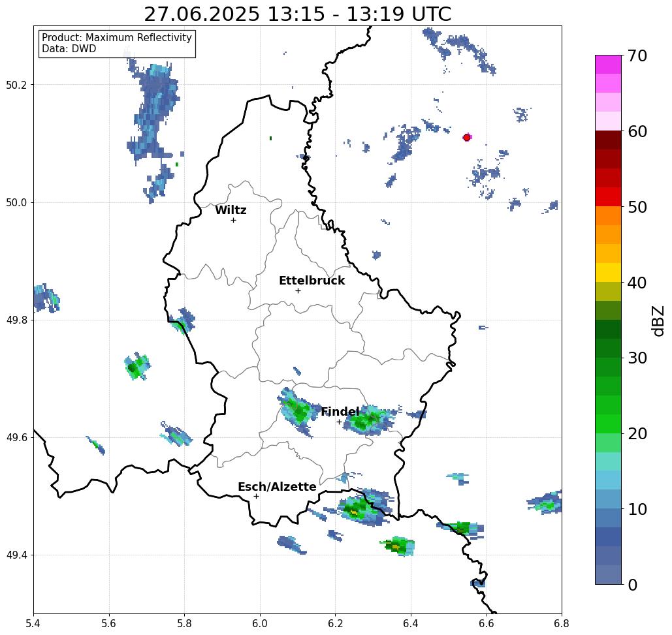672x635 pixels.
Task: Click the colorbar label 40
Action: point(637,283)
